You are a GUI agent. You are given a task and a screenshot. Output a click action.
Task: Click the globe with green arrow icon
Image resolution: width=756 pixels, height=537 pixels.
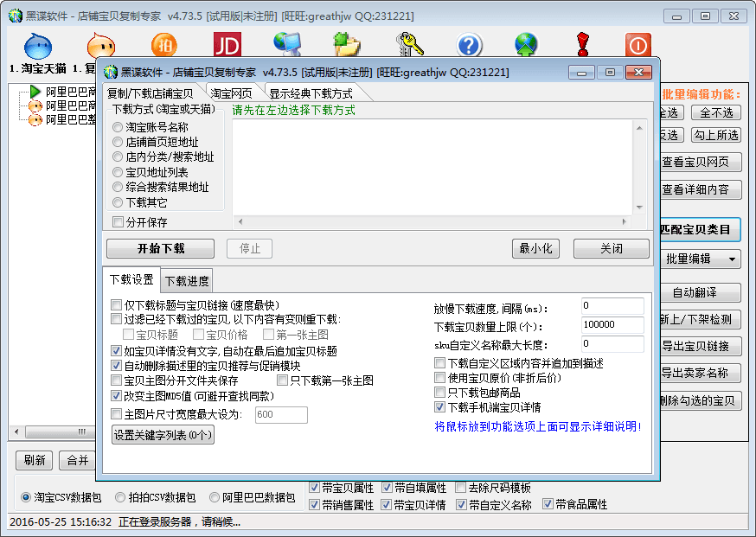point(526,45)
